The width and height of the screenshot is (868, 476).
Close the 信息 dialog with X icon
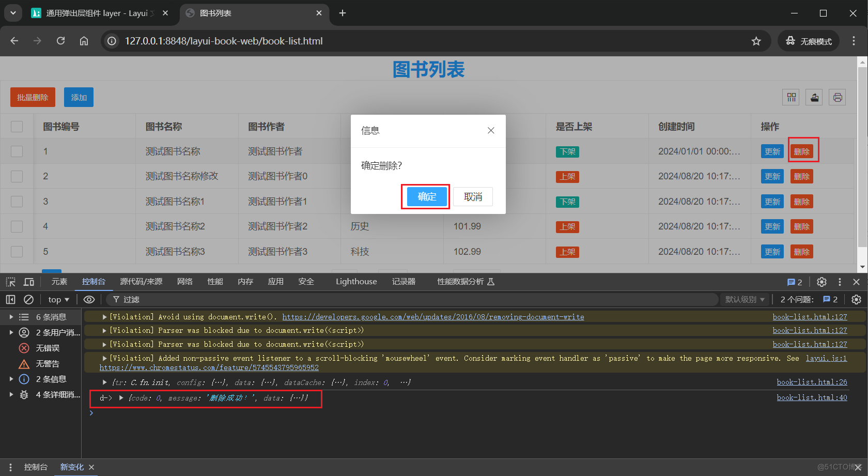point(491,131)
